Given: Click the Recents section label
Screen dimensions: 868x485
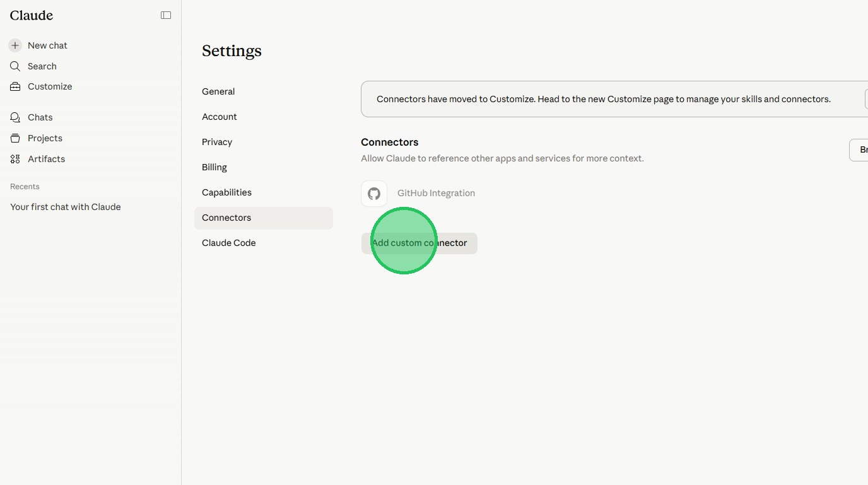Looking at the screenshot, I should tap(25, 187).
